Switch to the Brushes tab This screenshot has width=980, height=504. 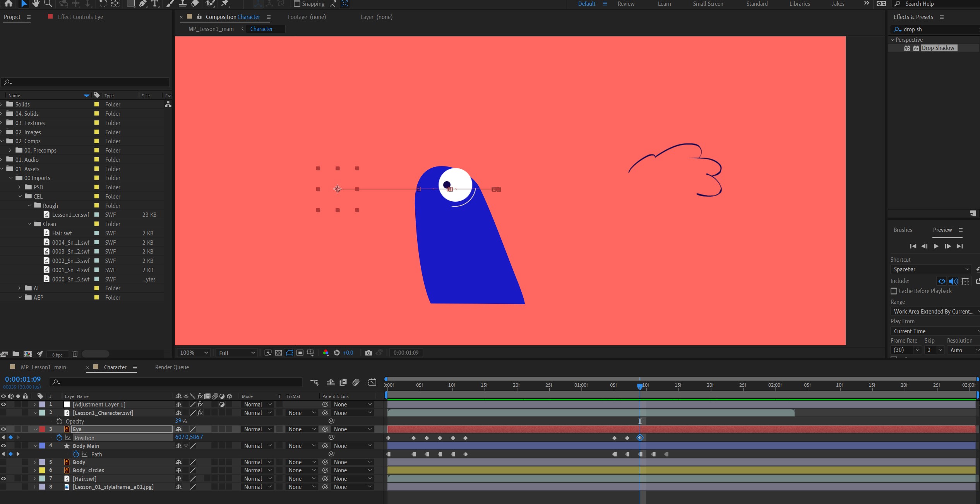(x=902, y=230)
